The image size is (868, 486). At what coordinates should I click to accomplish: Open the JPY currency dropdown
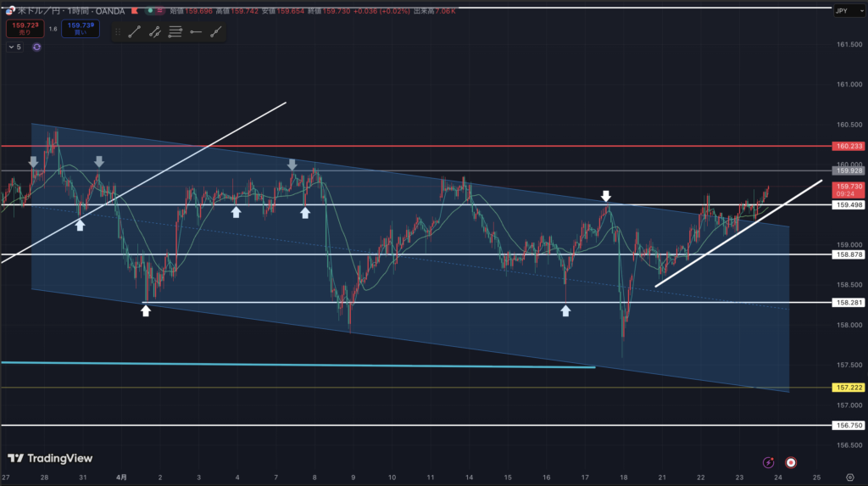(x=841, y=10)
